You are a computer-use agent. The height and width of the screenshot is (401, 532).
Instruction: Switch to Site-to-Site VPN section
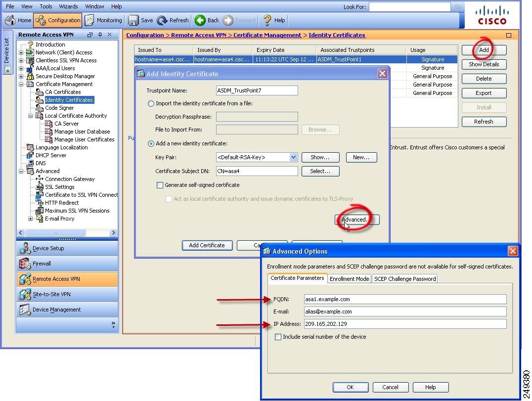click(67, 294)
